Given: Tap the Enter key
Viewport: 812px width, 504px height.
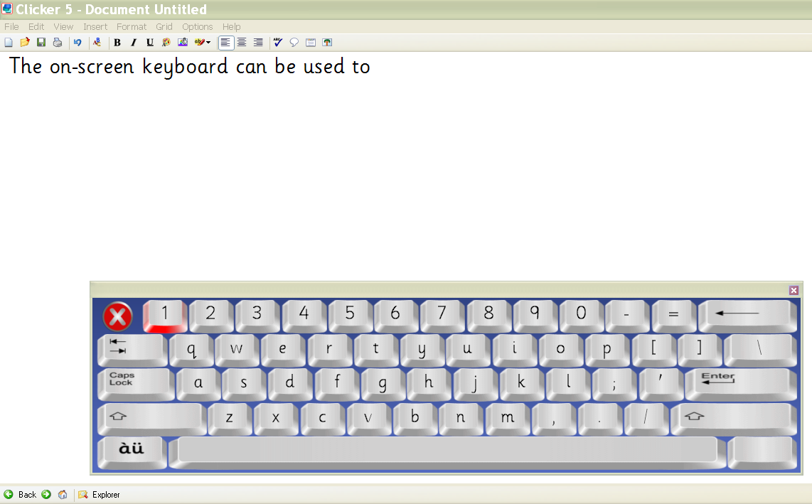Looking at the screenshot, I should [740, 385].
